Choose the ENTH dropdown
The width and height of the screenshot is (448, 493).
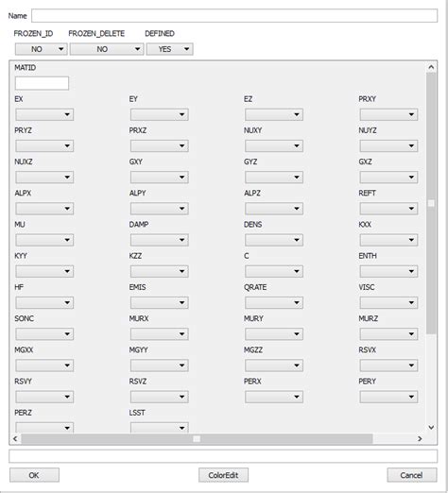388,271
